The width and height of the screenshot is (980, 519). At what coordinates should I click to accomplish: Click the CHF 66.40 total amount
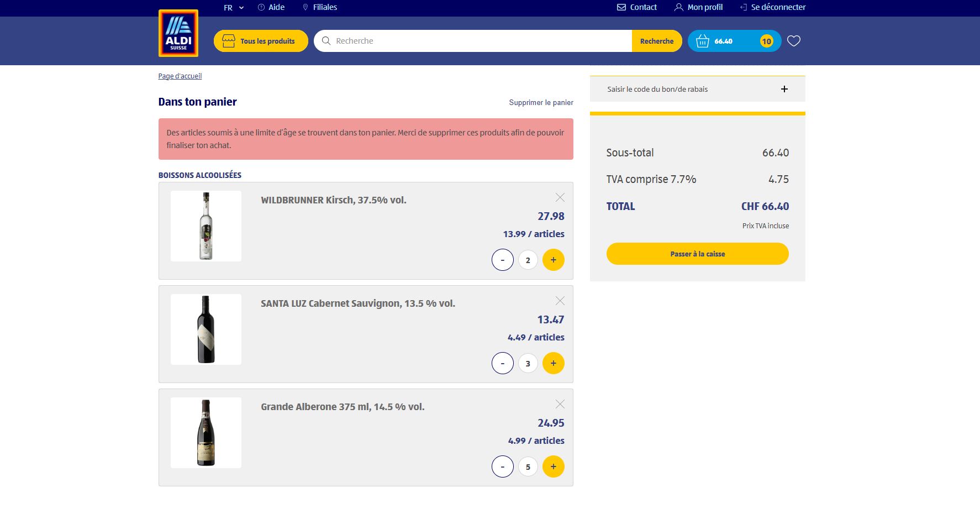765,206
